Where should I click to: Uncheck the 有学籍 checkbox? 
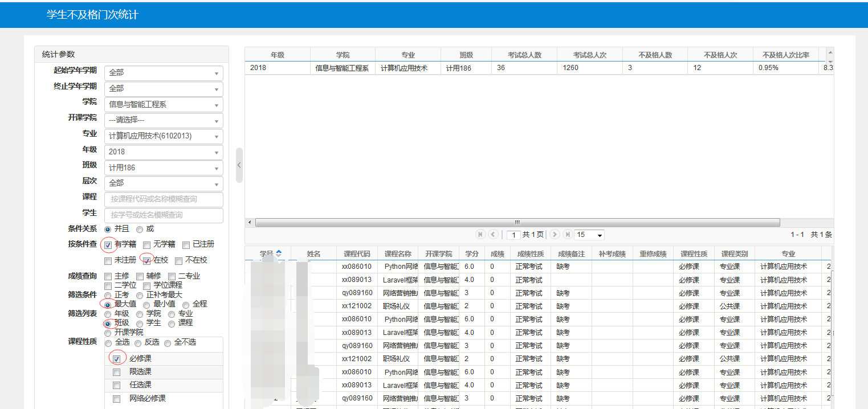[108, 245]
